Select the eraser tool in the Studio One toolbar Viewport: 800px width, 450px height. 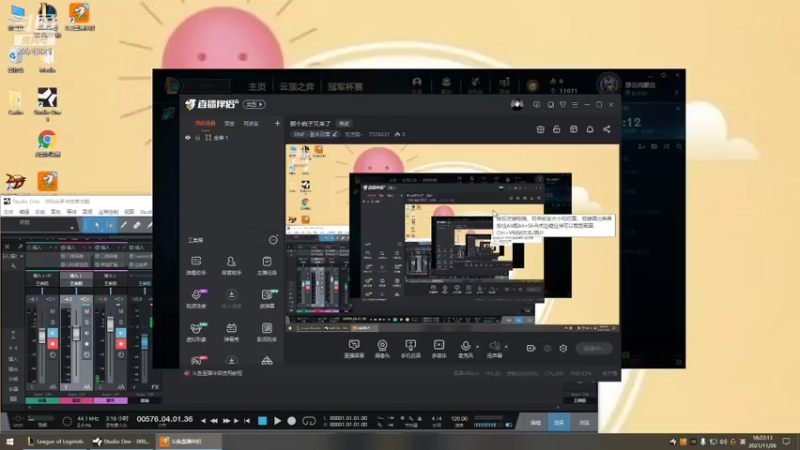coord(137,225)
